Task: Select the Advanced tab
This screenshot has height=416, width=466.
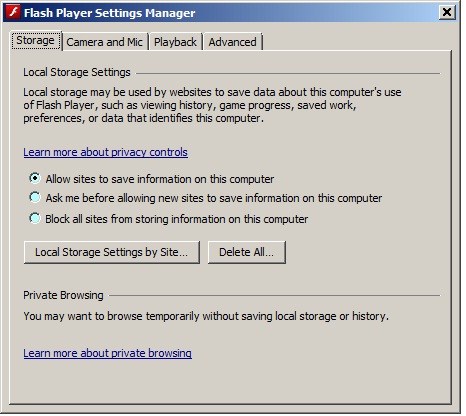Action: coord(233,42)
